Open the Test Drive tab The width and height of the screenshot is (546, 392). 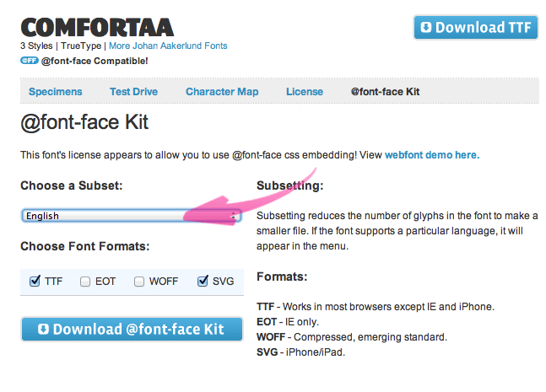(x=133, y=92)
